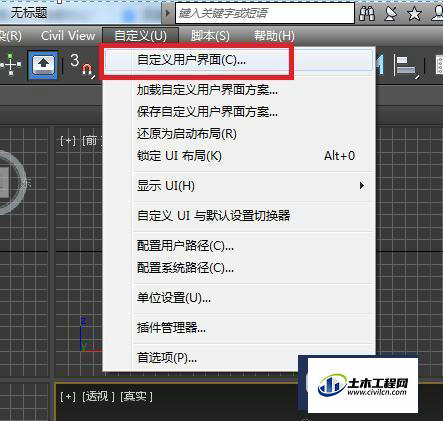
Task: Click the [前] front viewport label
Action: pos(91,141)
